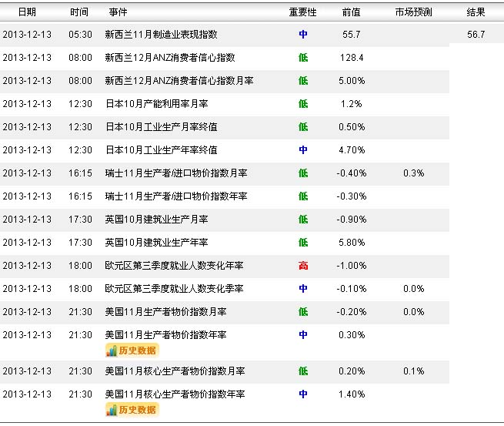The height and width of the screenshot is (426, 504).
Task: Select event 美国11月生产者物价指数年率
Action: tap(166, 335)
